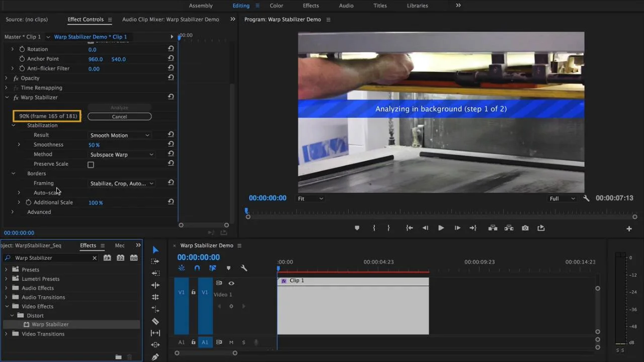Toggle track lock on V1
This screenshot has width=644, height=362.
coord(193,292)
